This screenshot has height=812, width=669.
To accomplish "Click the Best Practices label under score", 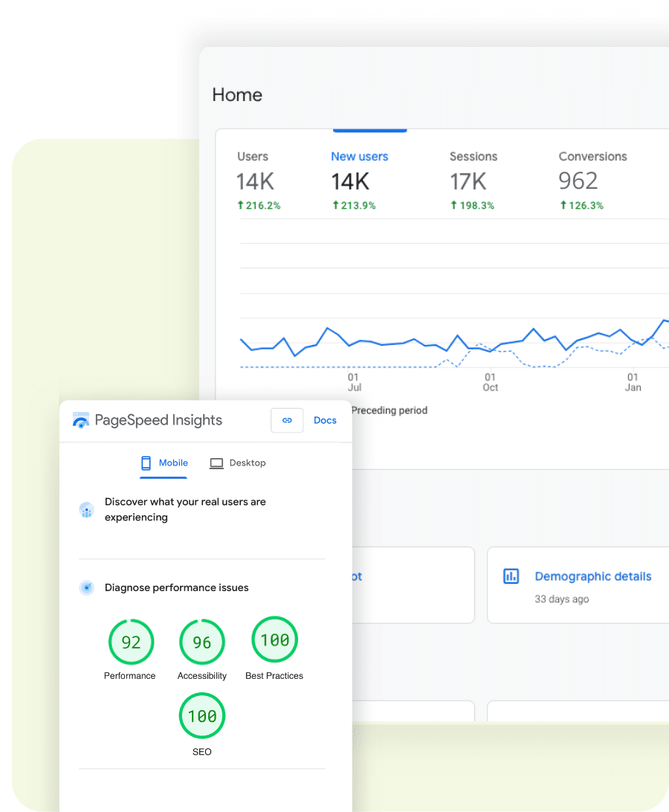I will tap(274, 676).
